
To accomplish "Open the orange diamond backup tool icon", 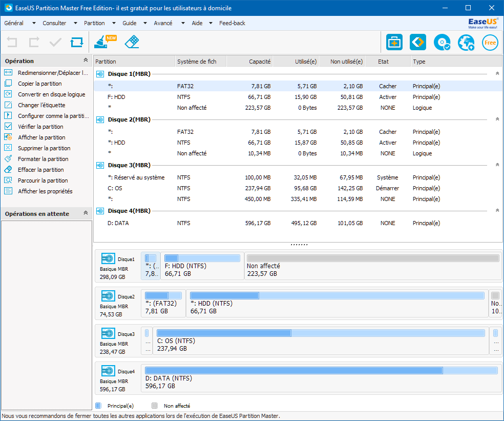I will pos(418,42).
